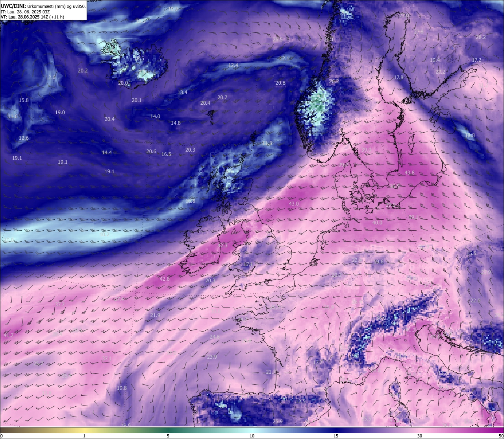
Task: Click the map value 10.2
Action: [x=104, y=235]
